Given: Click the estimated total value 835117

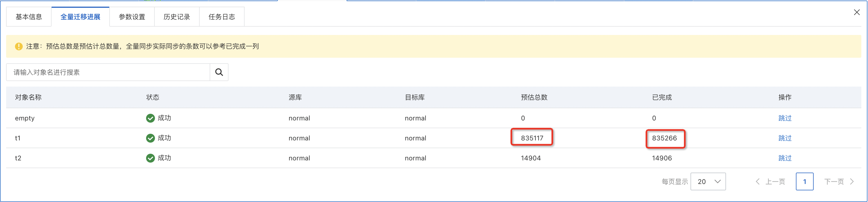Looking at the screenshot, I should 532,138.
